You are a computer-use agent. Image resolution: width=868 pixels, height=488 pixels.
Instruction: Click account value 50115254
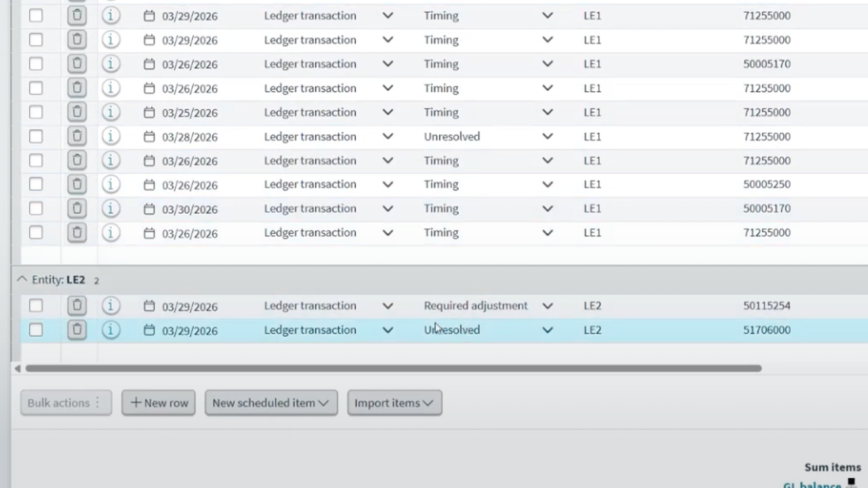767,306
